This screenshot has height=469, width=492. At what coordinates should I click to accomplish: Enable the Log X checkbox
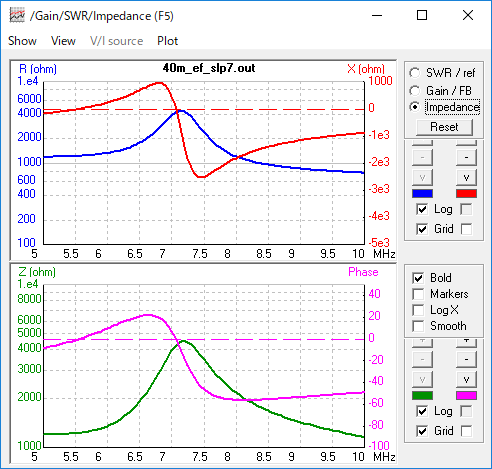418,310
